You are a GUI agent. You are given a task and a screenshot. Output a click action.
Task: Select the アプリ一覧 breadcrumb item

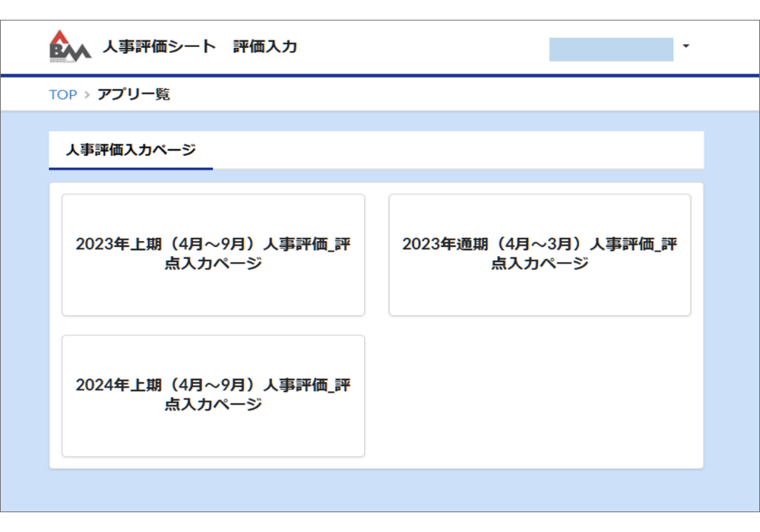coord(134,95)
